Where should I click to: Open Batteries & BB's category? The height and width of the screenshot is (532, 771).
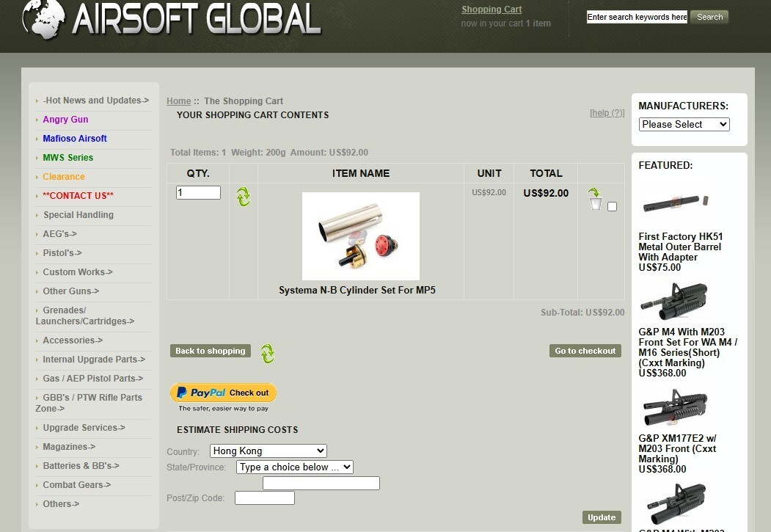pos(81,466)
